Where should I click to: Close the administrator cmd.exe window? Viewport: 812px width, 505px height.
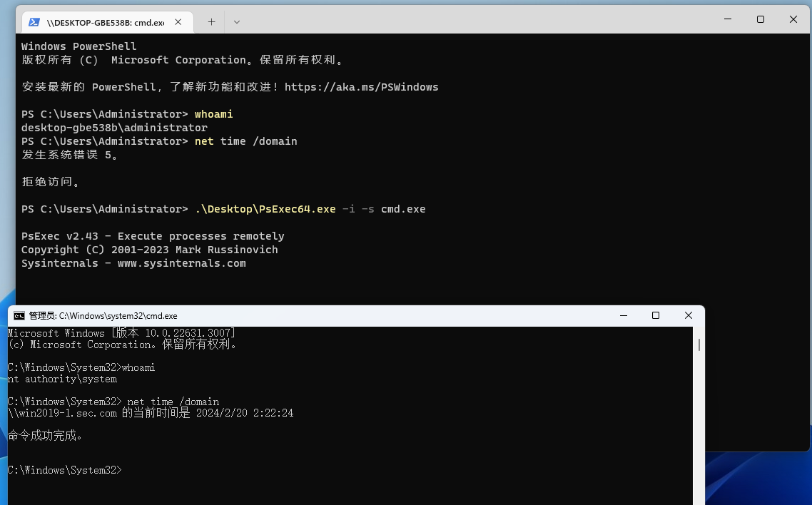689,316
